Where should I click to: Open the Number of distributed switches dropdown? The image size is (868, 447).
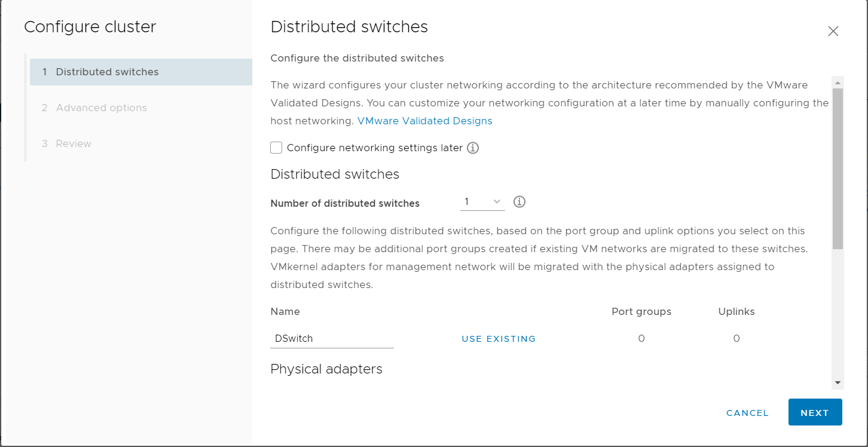(x=482, y=202)
